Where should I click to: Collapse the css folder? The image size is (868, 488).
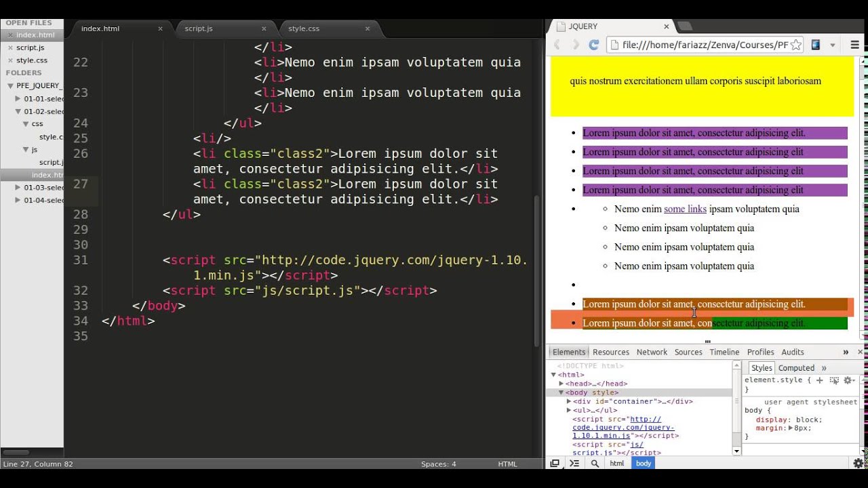coord(26,124)
